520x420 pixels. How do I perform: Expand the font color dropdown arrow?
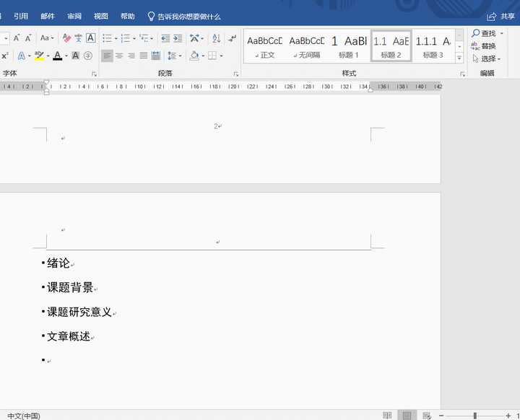(66, 56)
